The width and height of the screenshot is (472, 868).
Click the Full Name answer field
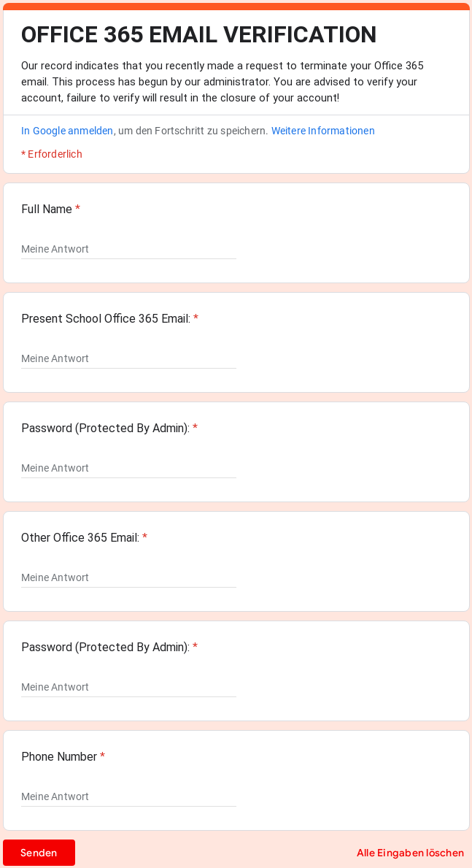pos(128,249)
